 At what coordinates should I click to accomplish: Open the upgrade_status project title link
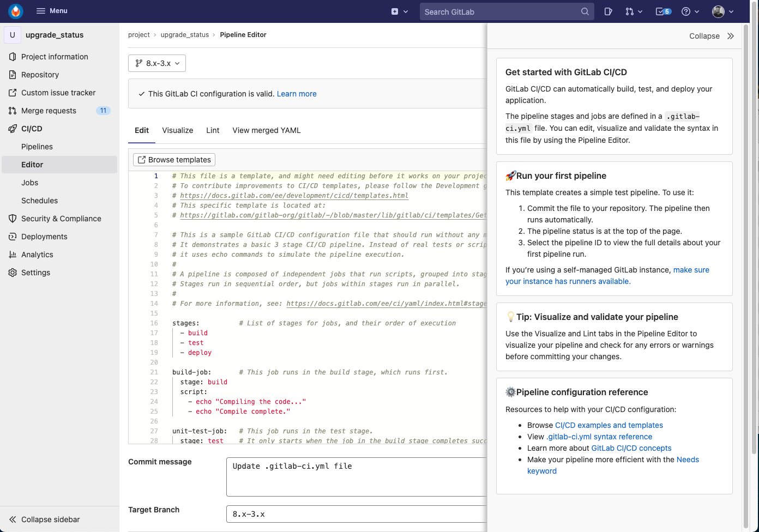(55, 35)
